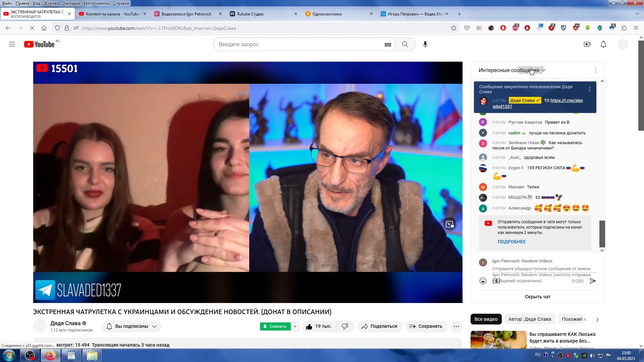Switch to the Rutube Студия tab
This screenshot has width=644, height=362.
(250, 14)
